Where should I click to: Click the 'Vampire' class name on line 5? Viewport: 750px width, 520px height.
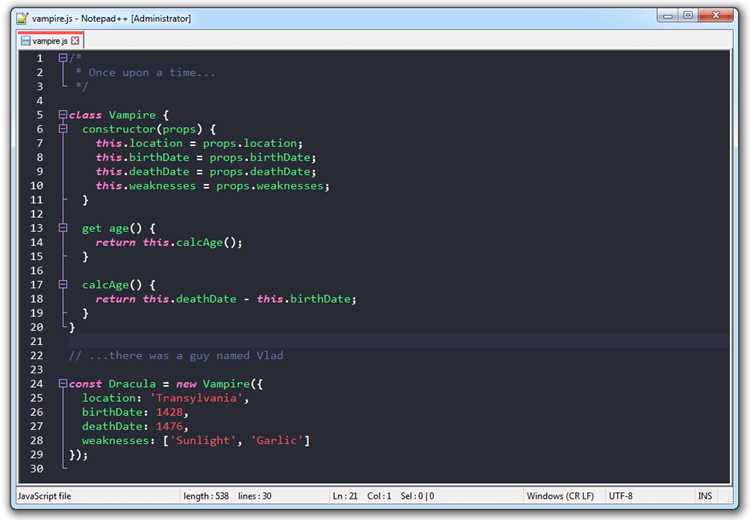coord(132,115)
